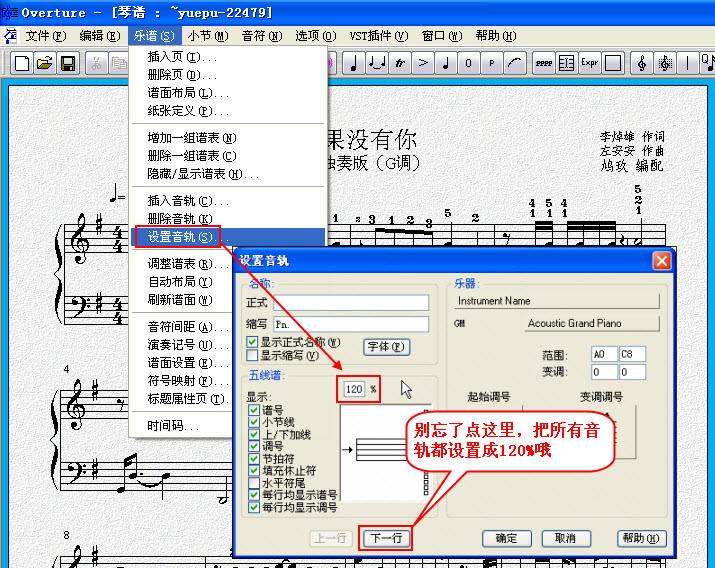Click the 确定 OK button
Viewport: 715px width, 568px height.
click(507, 538)
